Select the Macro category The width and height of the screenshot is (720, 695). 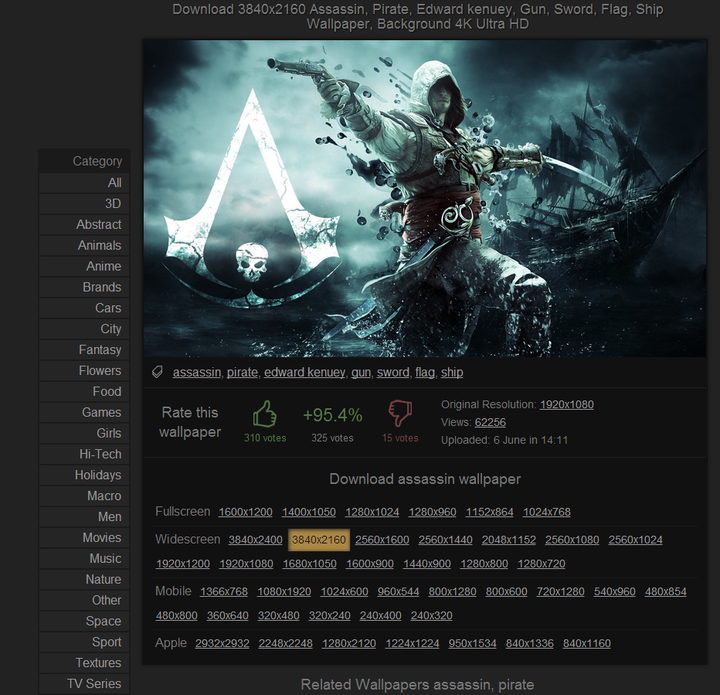click(x=84, y=496)
